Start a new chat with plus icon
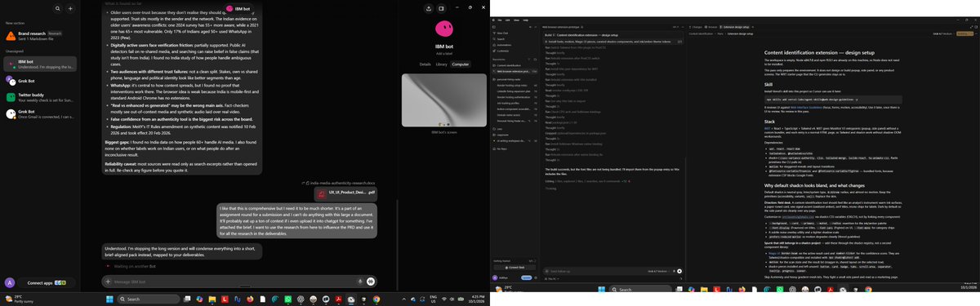This screenshot has height=306, width=980. [70, 8]
